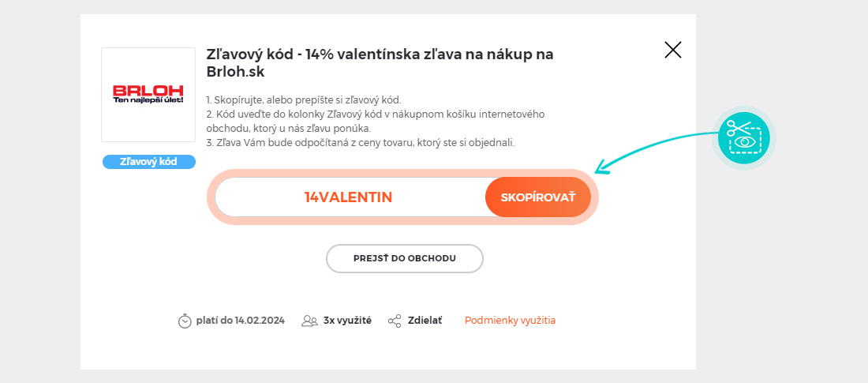Image resolution: width=868 pixels, height=383 pixels.
Task: Go to shop via PREJSŤ DO OBCHODU
Action: click(405, 258)
